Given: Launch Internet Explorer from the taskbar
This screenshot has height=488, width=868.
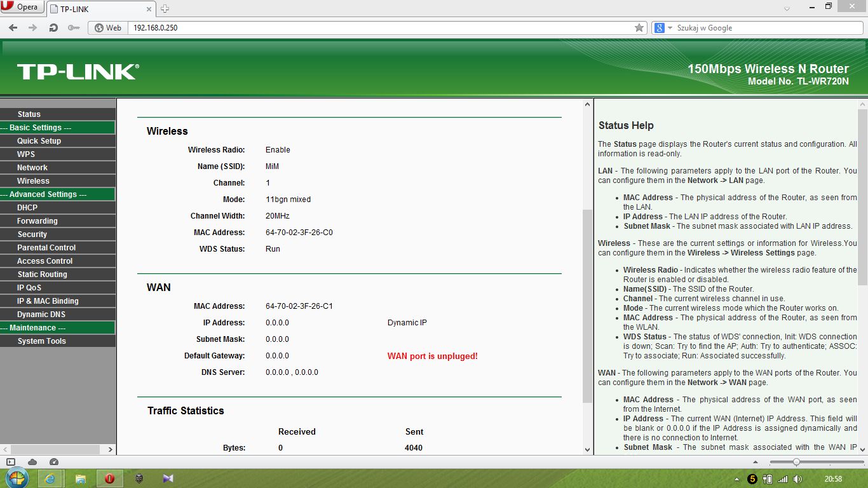Looking at the screenshot, I should click(x=50, y=478).
